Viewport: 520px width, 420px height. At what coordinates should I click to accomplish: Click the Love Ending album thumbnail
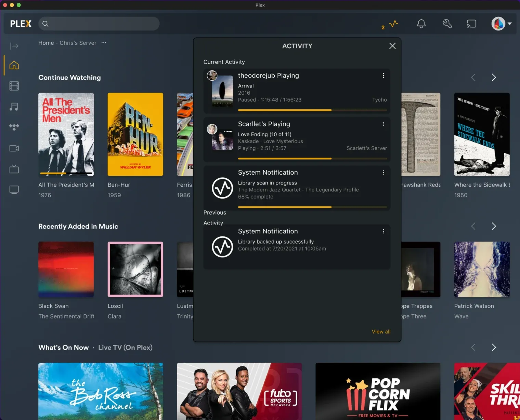[222, 140]
